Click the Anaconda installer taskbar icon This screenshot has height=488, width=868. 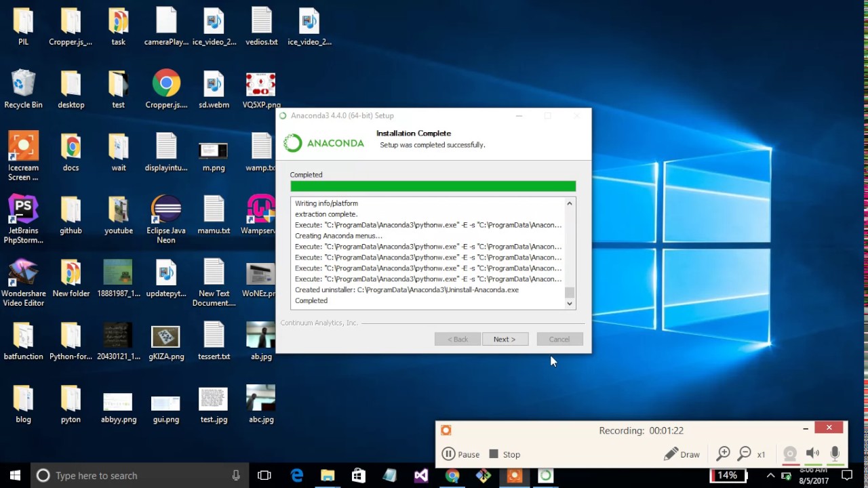(x=545, y=475)
